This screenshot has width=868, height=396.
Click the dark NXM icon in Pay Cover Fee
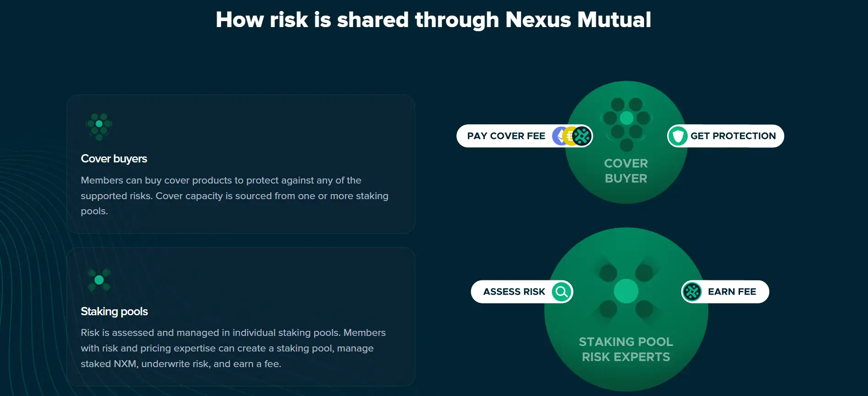point(582,136)
